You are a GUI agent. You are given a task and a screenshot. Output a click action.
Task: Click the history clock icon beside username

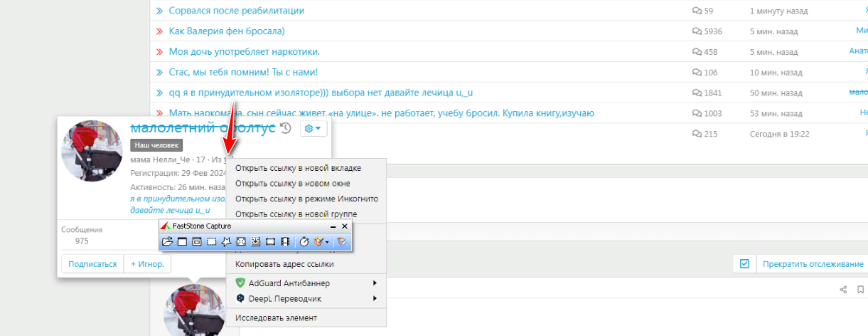coord(285,128)
